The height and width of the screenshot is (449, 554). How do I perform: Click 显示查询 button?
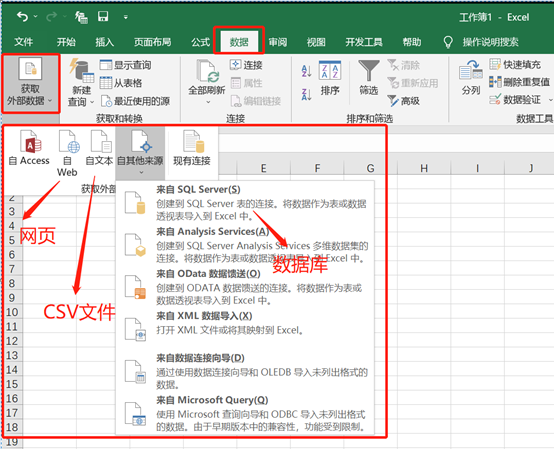125,65
